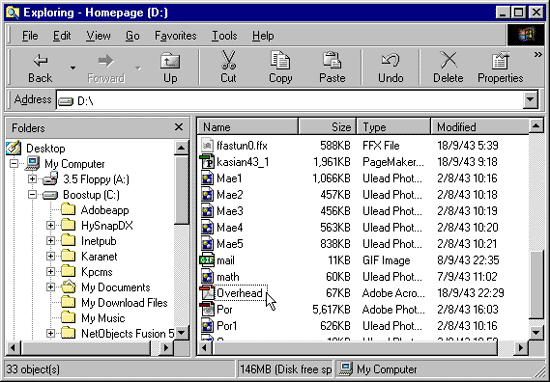Select the 3.5 Floppy drive icon

[50, 179]
